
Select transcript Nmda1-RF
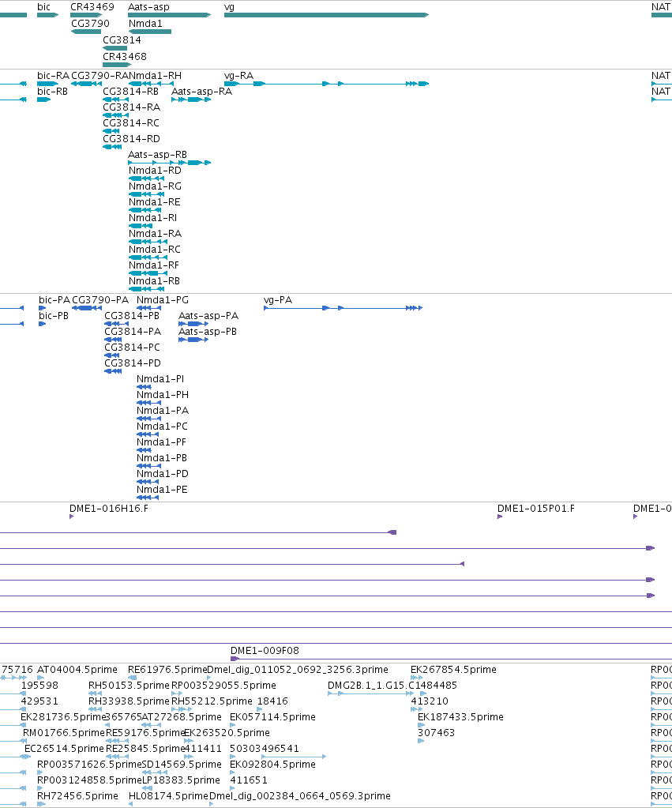(146, 273)
